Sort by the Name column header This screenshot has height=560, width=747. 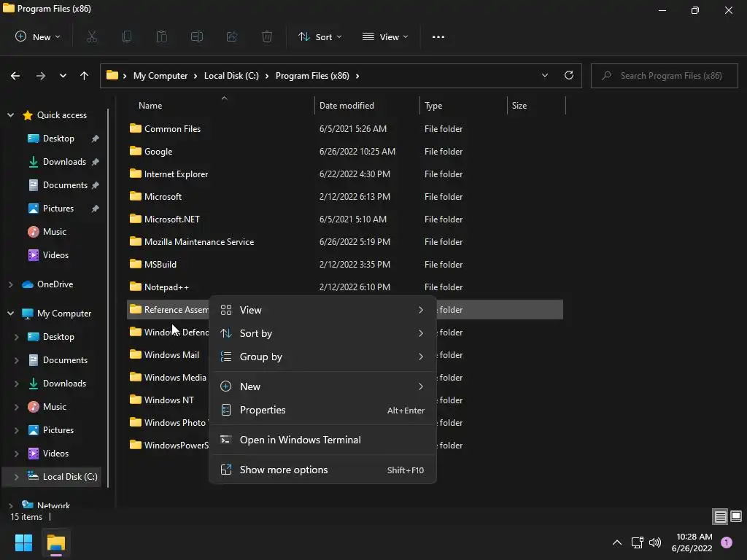(x=222, y=106)
